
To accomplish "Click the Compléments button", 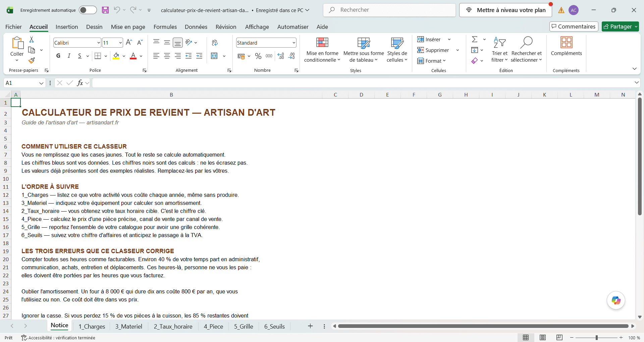I will pyautogui.click(x=566, y=46).
